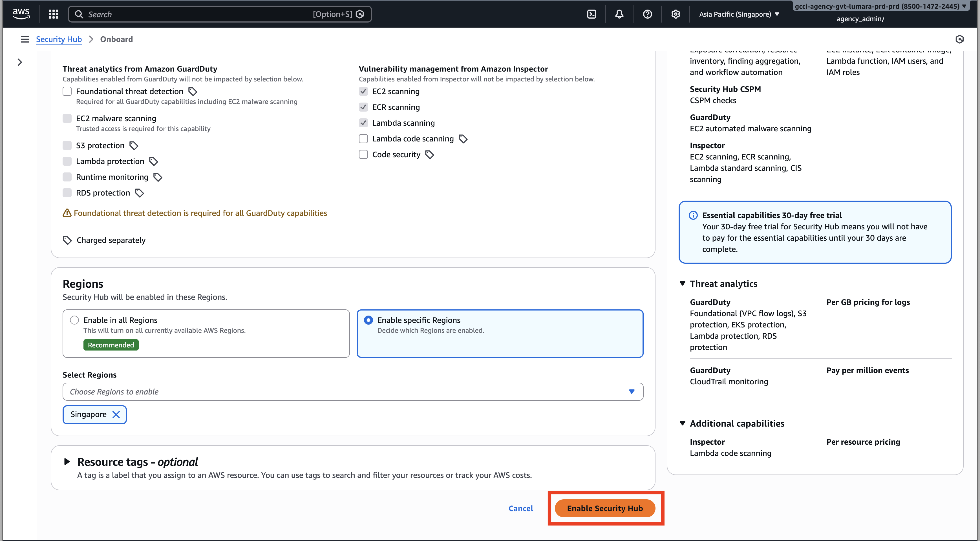980x541 pixels.
Task: Go to Security Hub breadcrumb link
Action: click(59, 39)
